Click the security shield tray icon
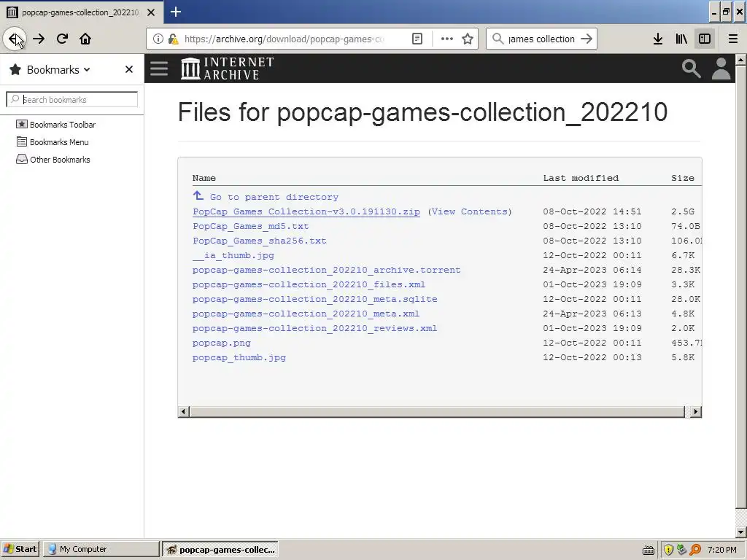The height and width of the screenshot is (560, 747). pos(668,550)
